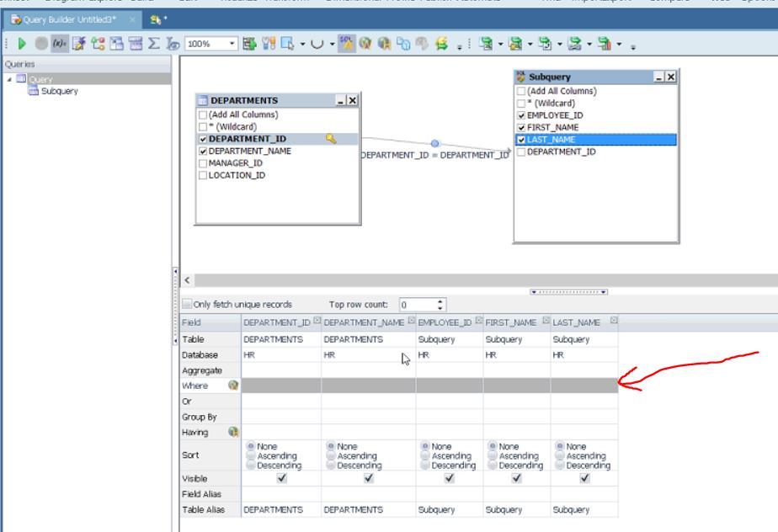Open dropdown arrow next to selection pointer icon

coord(302,44)
